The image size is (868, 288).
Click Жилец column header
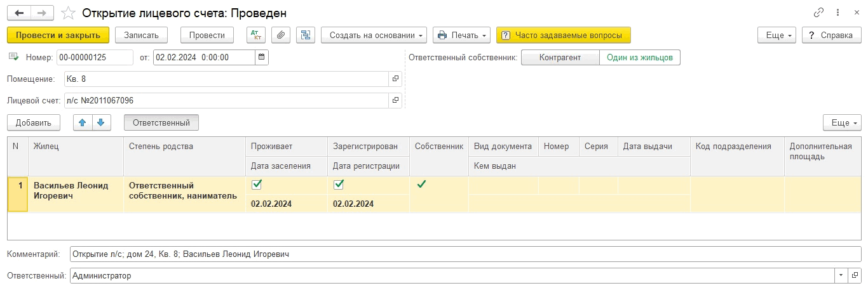[x=74, y=156]
